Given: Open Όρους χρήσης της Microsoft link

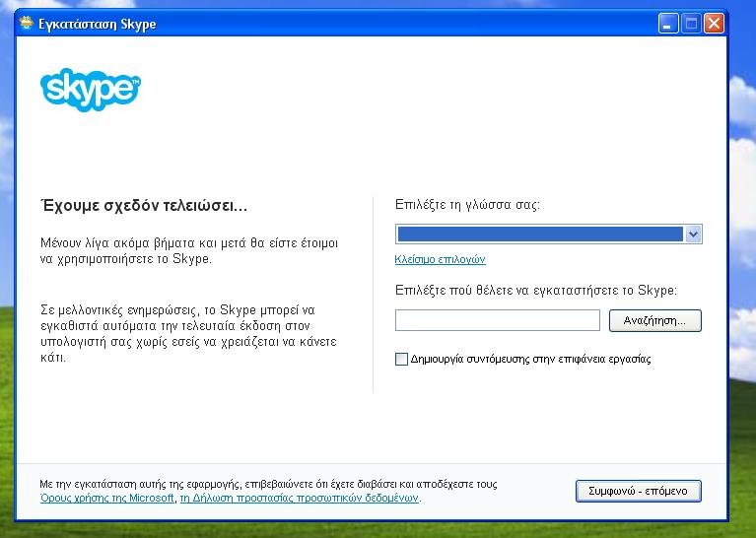Looking at the screenshot, I should pyautogui.click(x=107, y=498).
